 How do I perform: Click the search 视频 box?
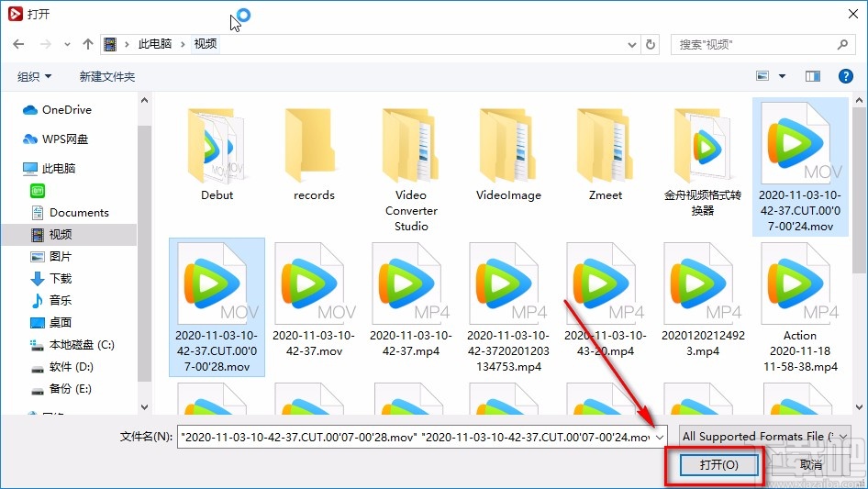(761, 44)
